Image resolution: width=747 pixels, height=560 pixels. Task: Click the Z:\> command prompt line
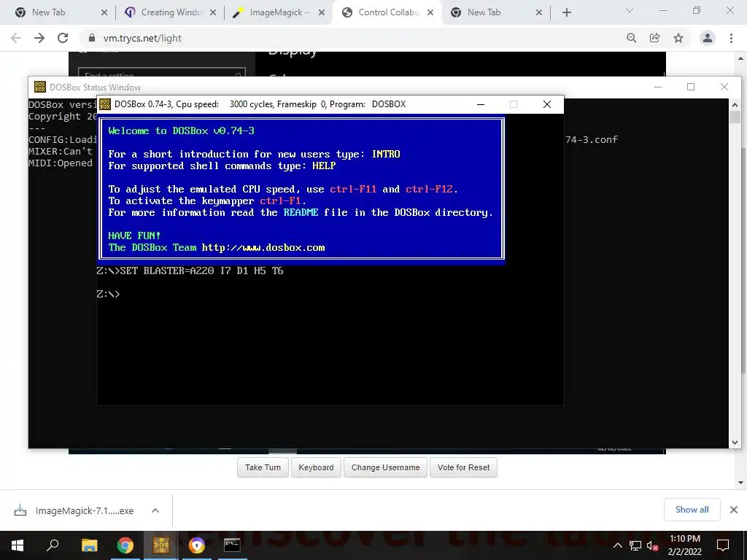pyautogui.click(x=108, y=295)
